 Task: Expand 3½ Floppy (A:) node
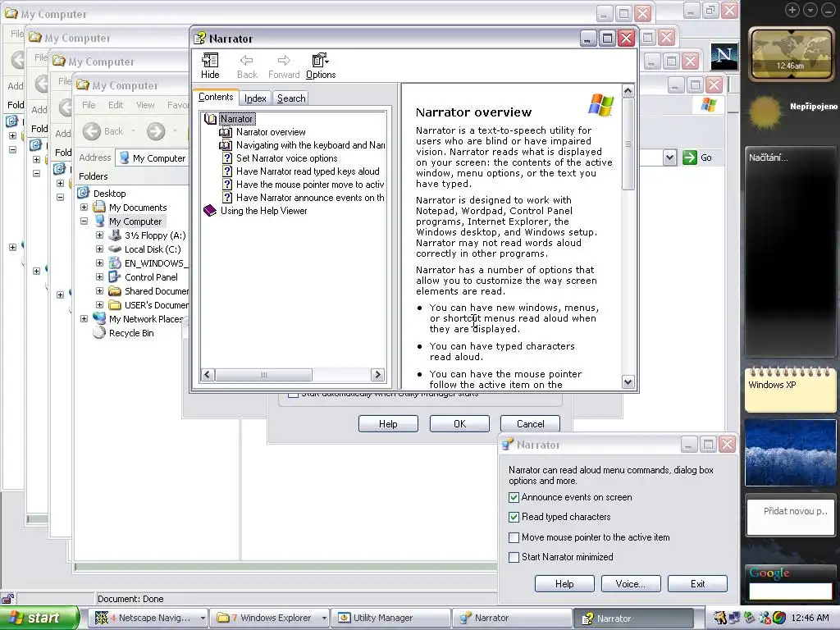(x=99, y=235)
